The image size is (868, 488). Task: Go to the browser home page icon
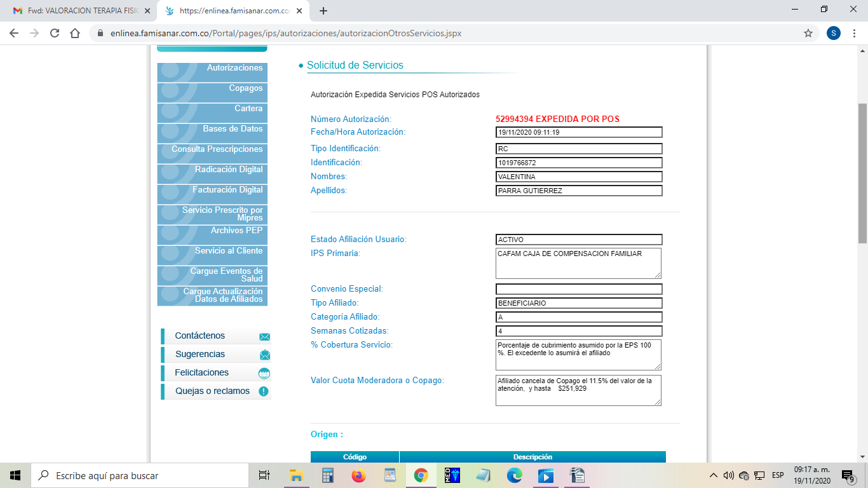[75, 33]
